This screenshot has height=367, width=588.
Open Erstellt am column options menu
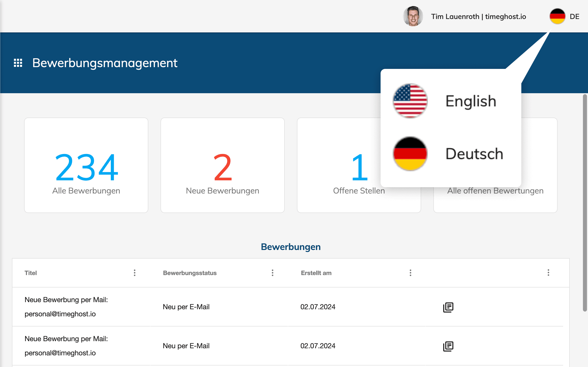click(x=411, y=273)
